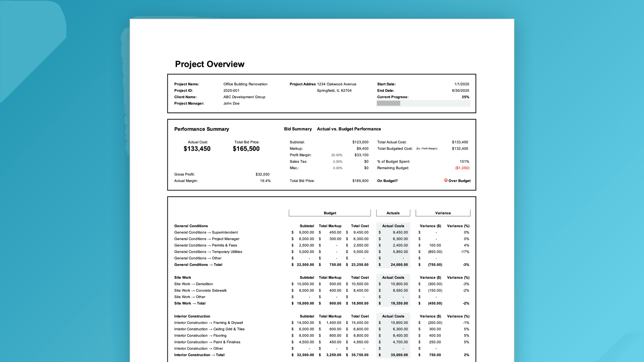This screenshot has width=644, height=362.
Task: Click the Budget column header
Action: tap(330, 213)
